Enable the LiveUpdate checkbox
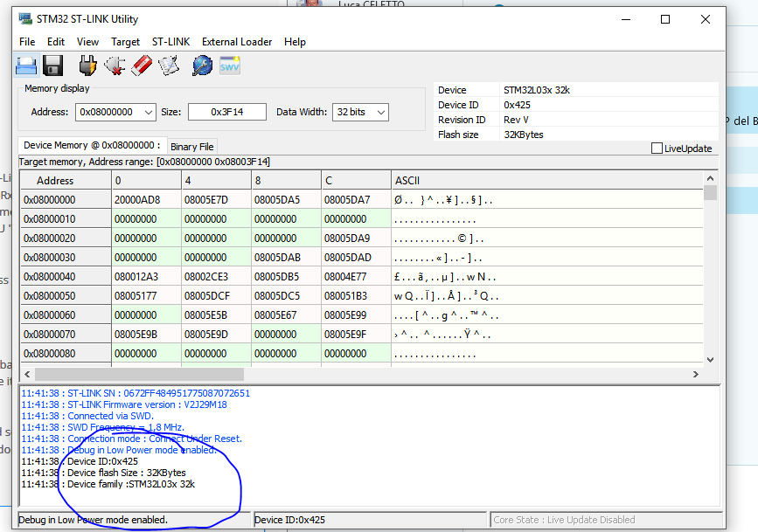The height and width of the screenshot is (532, 758). tap(657, 149)
